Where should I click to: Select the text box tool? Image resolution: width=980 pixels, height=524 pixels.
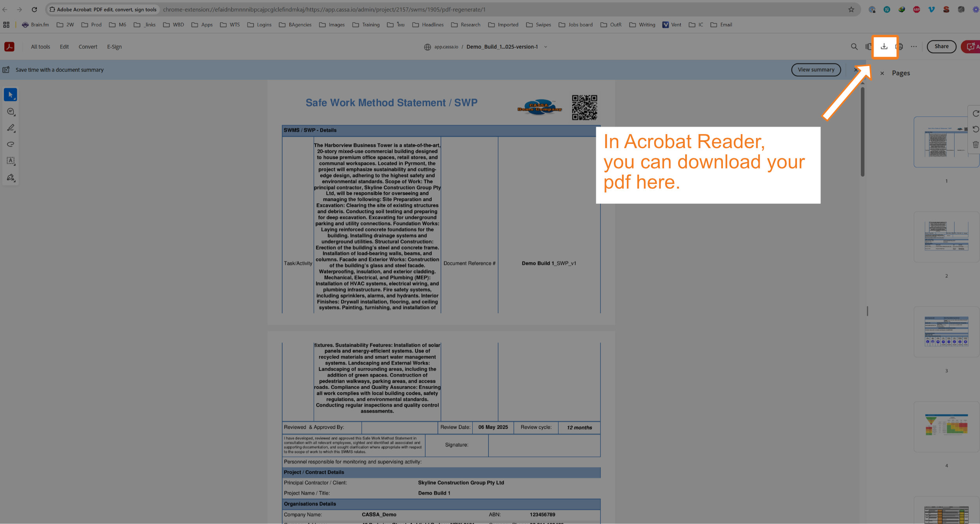pyautogui.click(x=11, y=161)
